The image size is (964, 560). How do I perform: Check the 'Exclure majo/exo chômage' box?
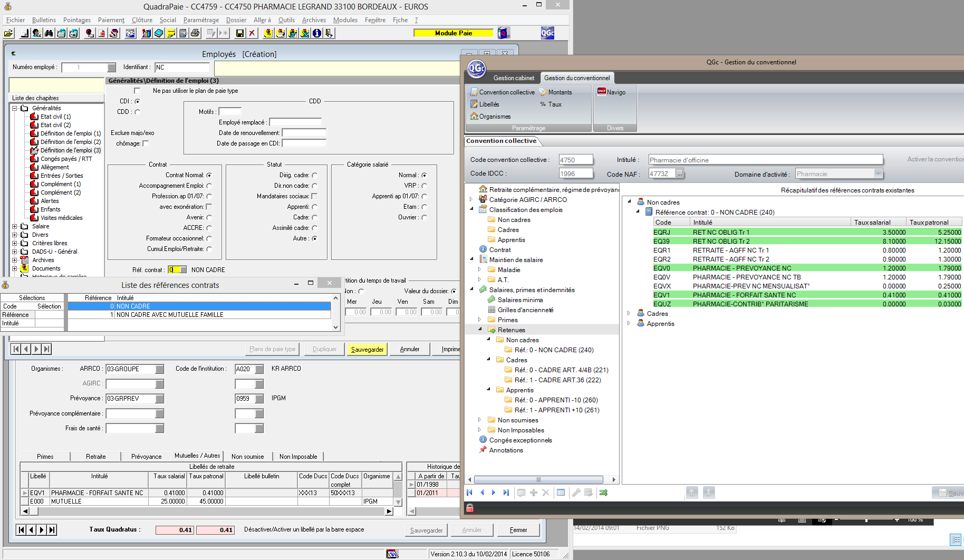(146, 143)
